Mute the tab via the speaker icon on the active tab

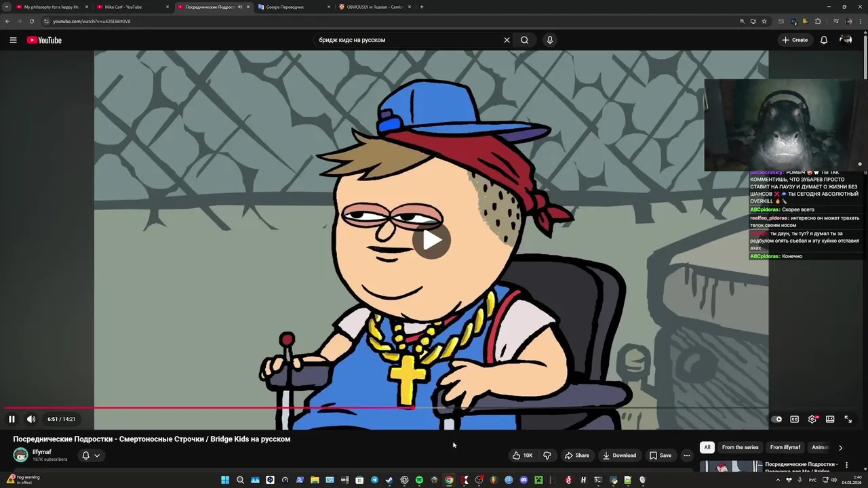[240, 7]
